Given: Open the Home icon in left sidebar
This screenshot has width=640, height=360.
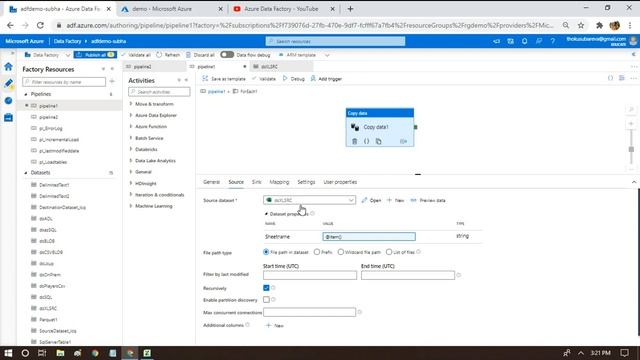Looking at the screenshot, I should pyautogui.click(x=8, y=67).
